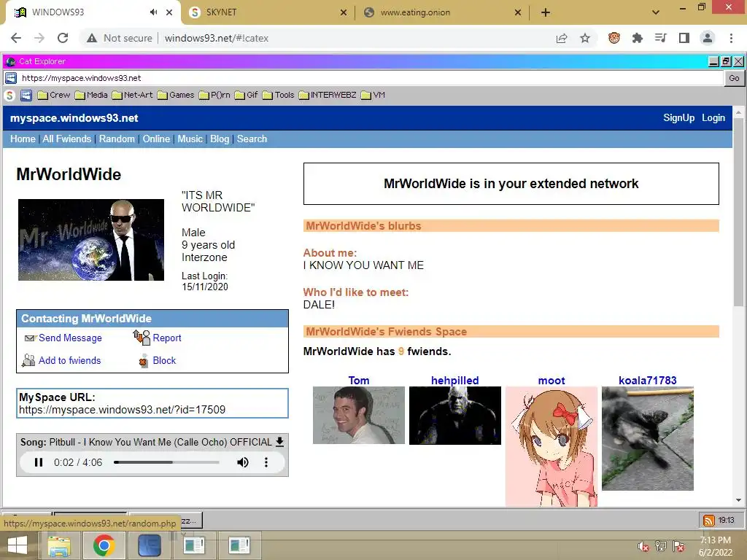Open the VM bookmark folder
The image size is (747, 560).
pos(373,96)
